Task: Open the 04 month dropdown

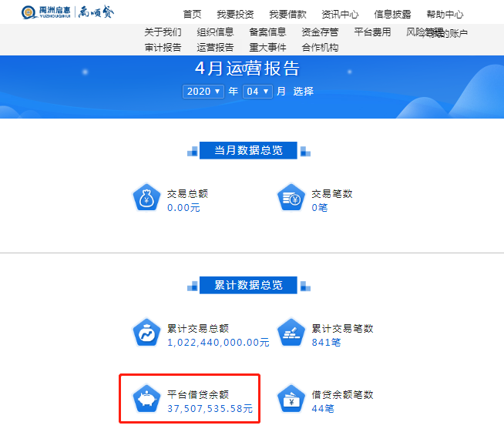Action: coord(257,92)
